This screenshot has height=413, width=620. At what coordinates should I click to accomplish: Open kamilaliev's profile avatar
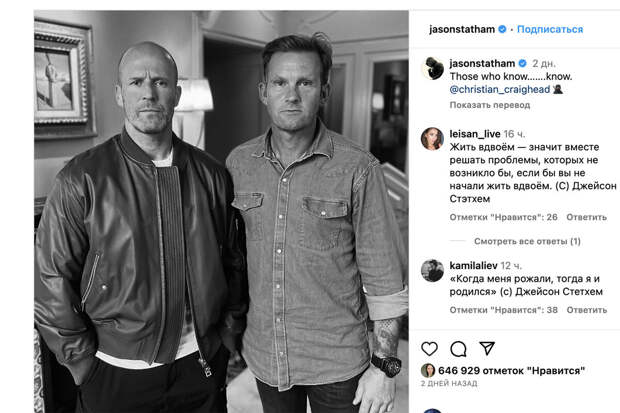[x=432, y=271]
